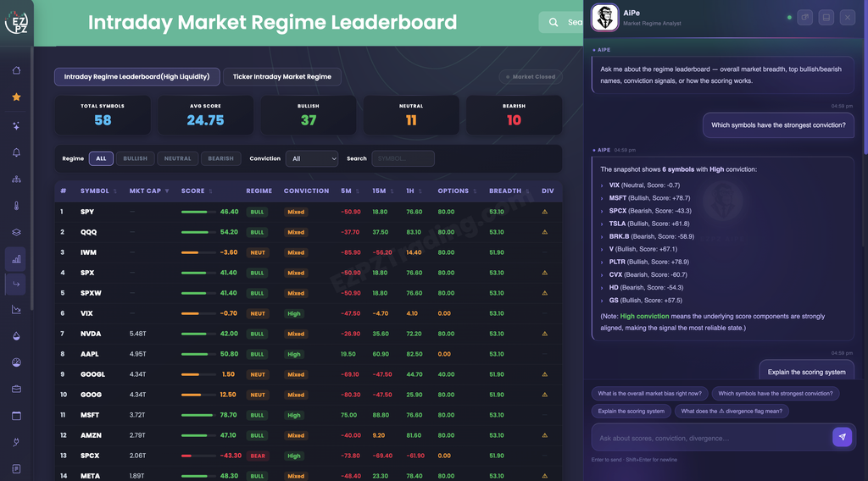Click the SPCX red score bar
This screenshot has width=868, height=481.
click(198, 456)
